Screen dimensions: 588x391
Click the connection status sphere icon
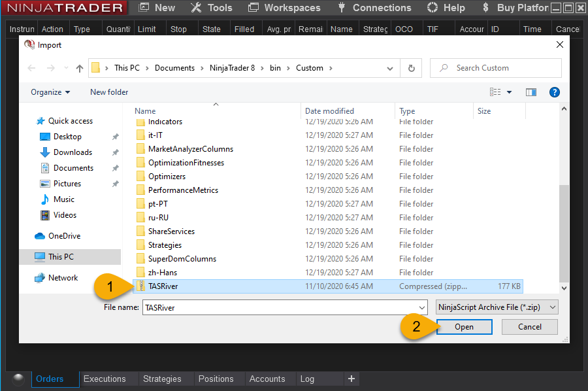click(18, 379)
